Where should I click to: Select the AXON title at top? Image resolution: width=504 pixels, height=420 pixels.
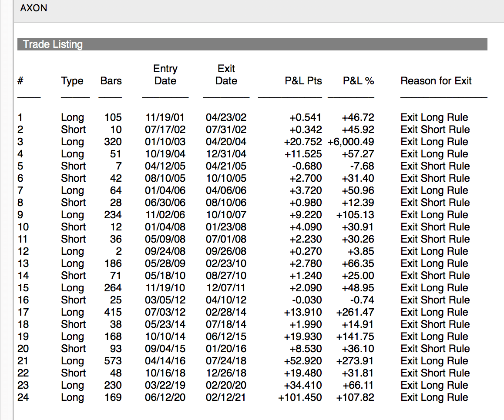pyautogui.click(x=34, y=8)
